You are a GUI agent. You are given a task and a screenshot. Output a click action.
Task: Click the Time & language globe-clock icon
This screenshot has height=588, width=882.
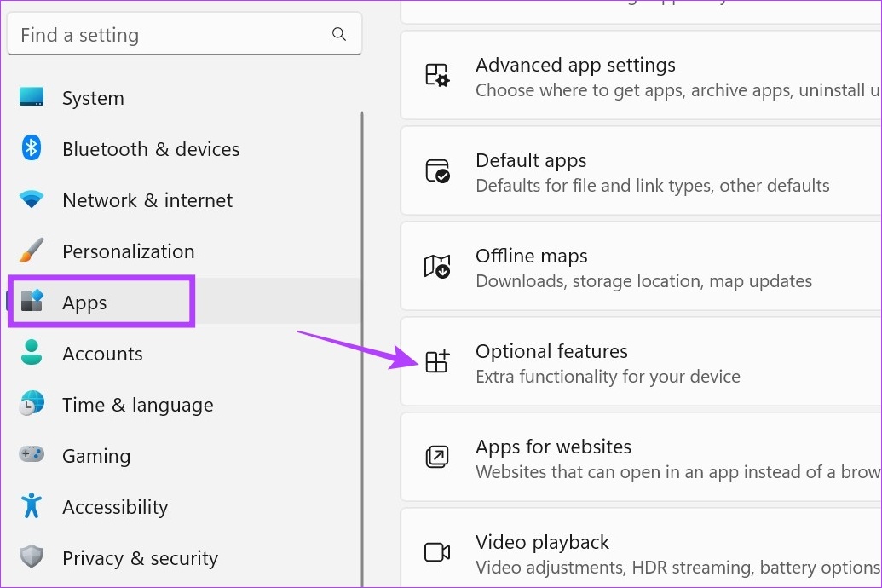32,403
